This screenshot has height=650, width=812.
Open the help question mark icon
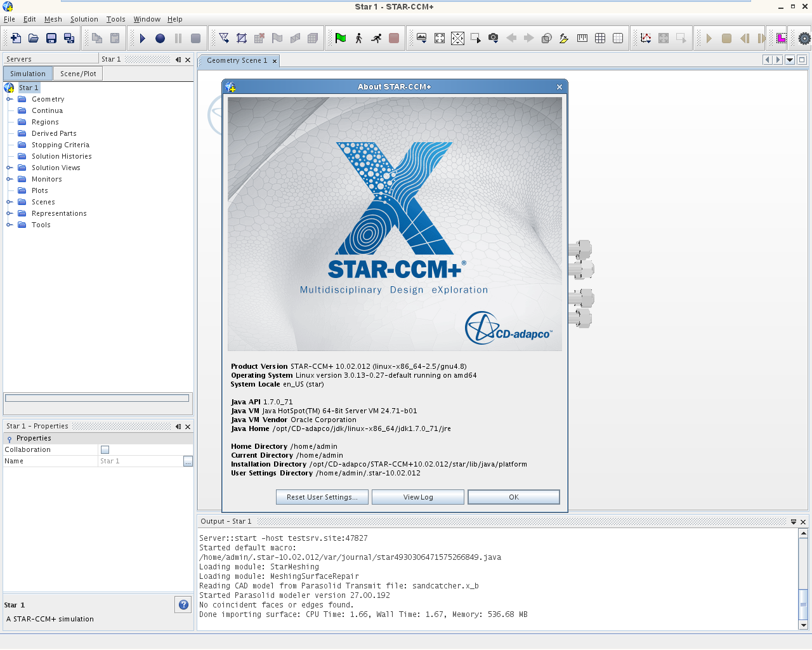[183, 605]
